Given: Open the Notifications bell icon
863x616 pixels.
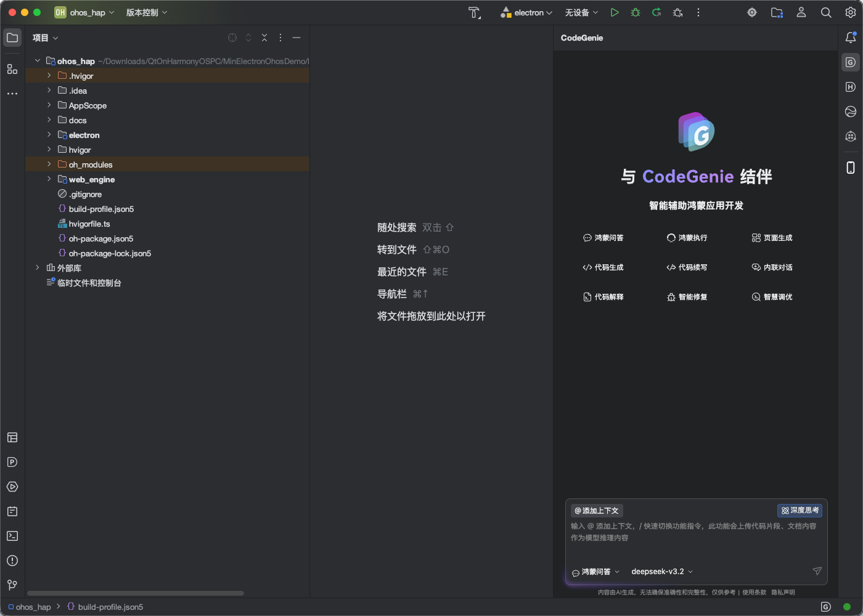Looking at the screenshot, I should tap(851, 38).
